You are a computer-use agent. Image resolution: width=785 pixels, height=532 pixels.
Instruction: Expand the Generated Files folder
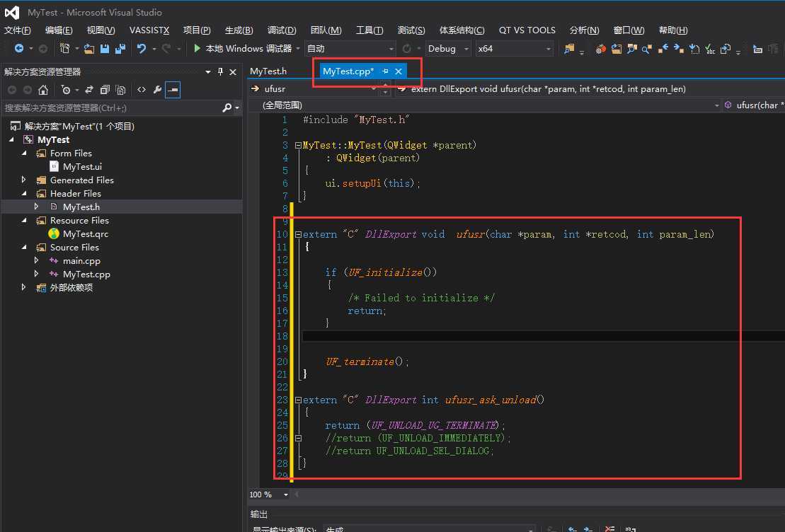(x=23, y=180)
